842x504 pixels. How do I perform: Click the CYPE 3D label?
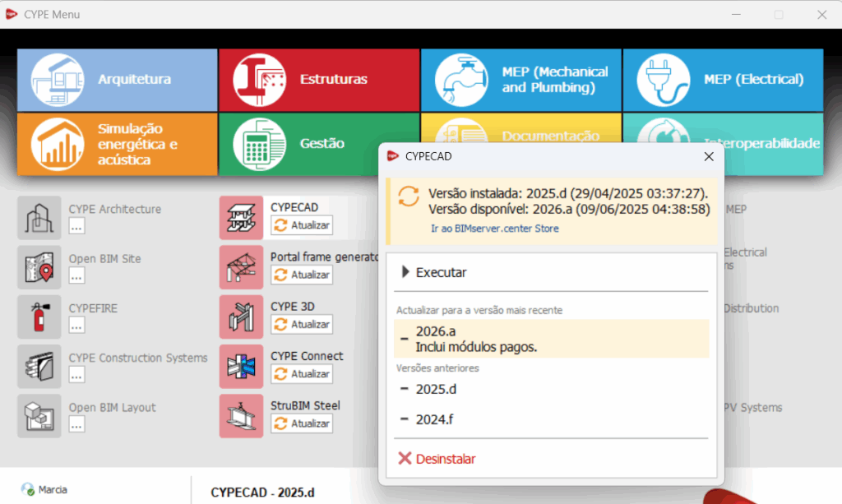293,307
